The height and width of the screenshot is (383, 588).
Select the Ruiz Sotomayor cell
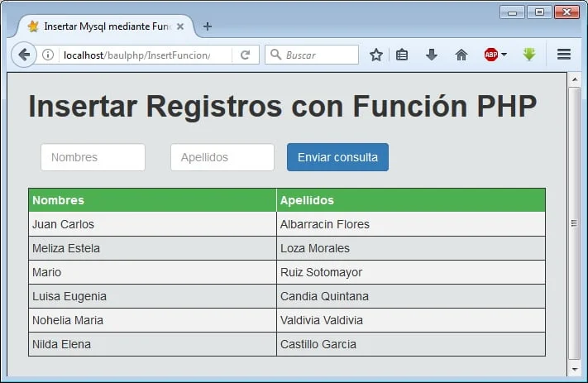tap(411, 272)
